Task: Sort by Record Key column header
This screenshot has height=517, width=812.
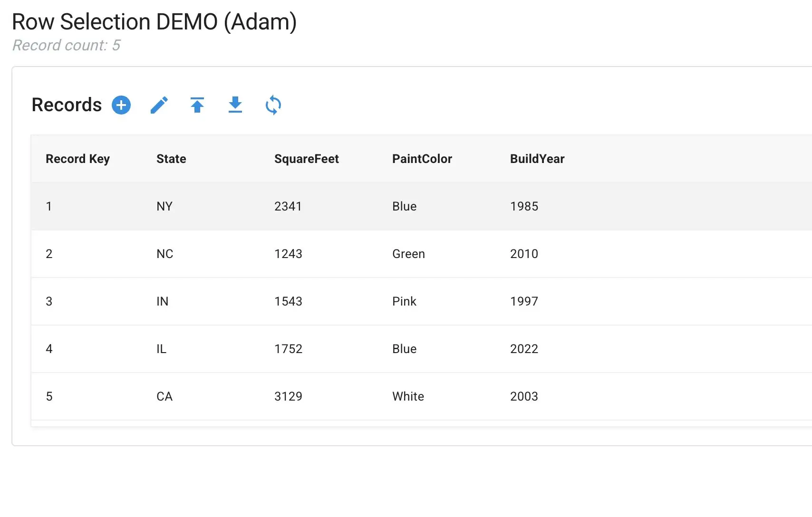Action: pos(77,159)
